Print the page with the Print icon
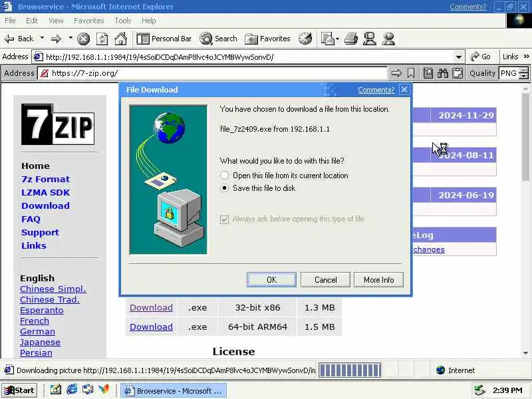Image resolution: width=532 pixels, height=399 pixels. pyautogui.click(x=351, y=39)
